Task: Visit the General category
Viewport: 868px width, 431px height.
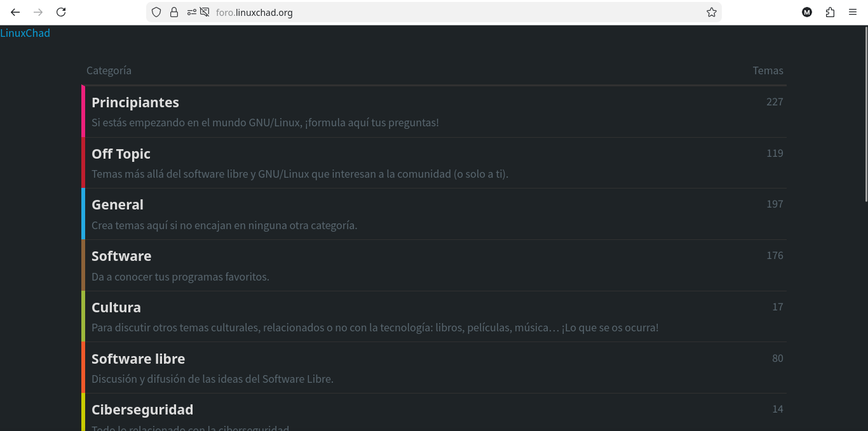Action: [x=118, y=204]
